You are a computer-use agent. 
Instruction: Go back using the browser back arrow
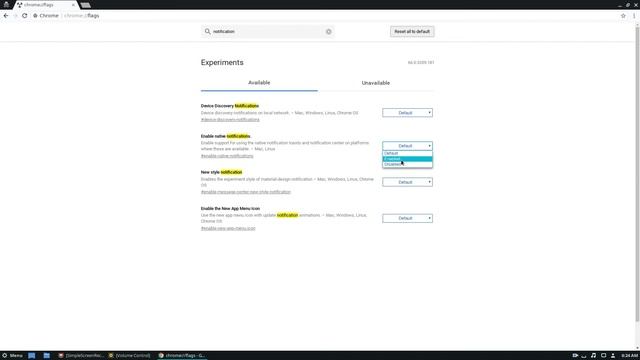(6, 16)
